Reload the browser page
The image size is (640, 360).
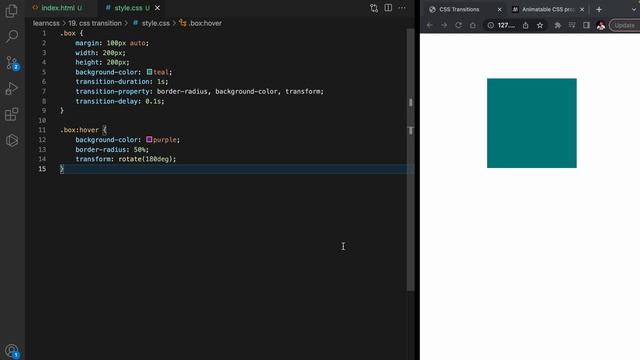pyautogui.click(x=458, y=25)
